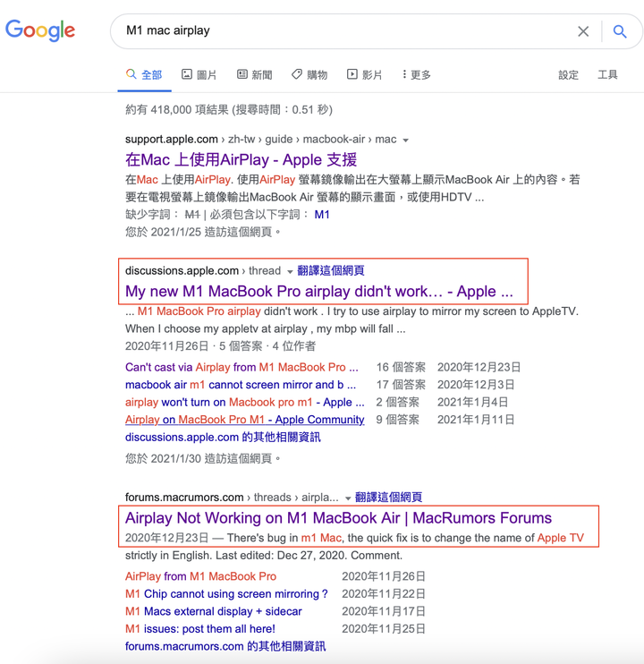Switch to the 新聞 news tab

click(x=254, y=75)
